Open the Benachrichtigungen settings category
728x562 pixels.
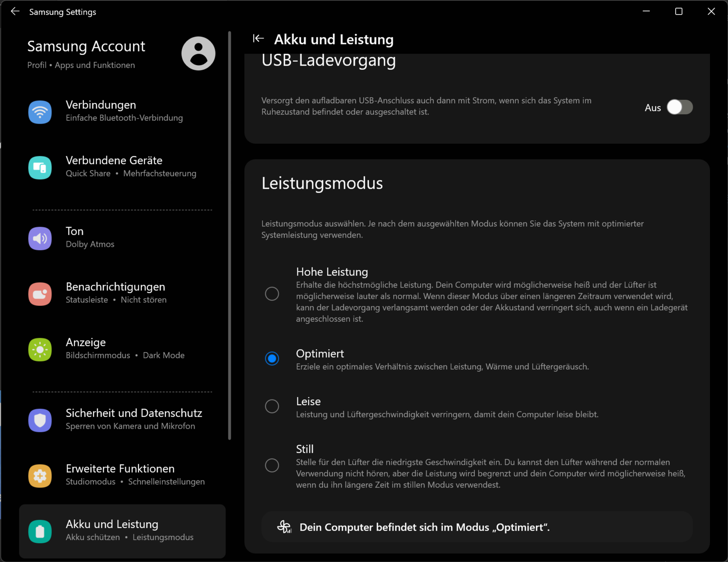pyautogui.click(x=122, y=294)
